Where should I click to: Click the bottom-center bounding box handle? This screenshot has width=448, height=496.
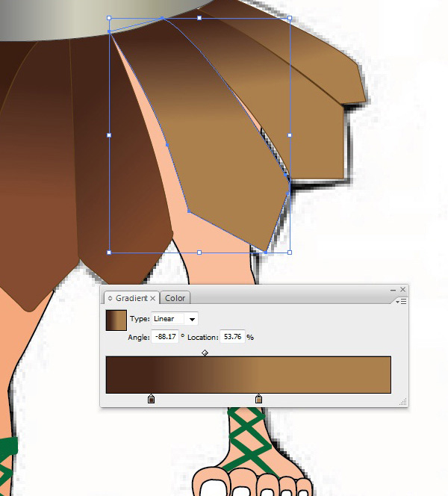click(x=199, y=252)
